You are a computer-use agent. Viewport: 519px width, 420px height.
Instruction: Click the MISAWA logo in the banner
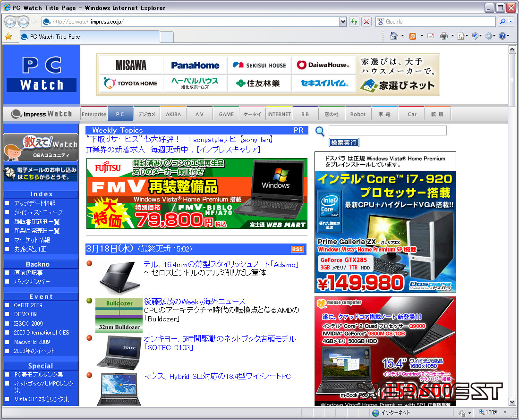click(131, 65)
